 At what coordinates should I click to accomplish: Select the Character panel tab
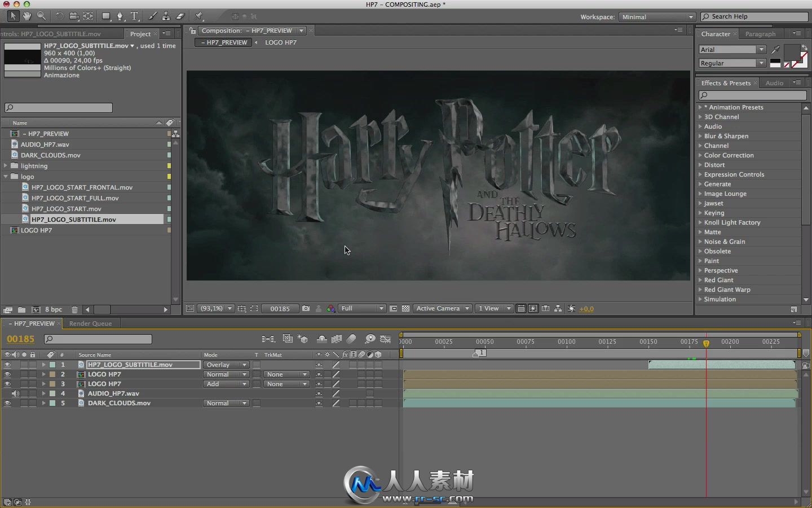tap(716, 34)
